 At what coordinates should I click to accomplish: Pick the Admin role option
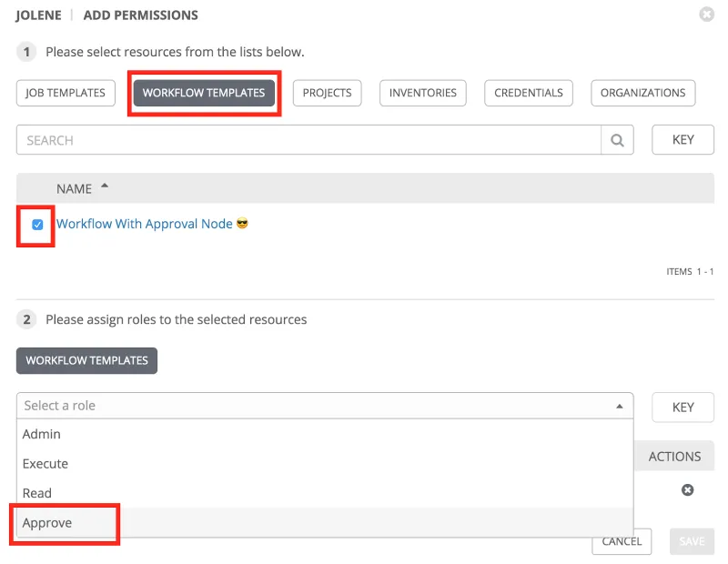[42, 435]
